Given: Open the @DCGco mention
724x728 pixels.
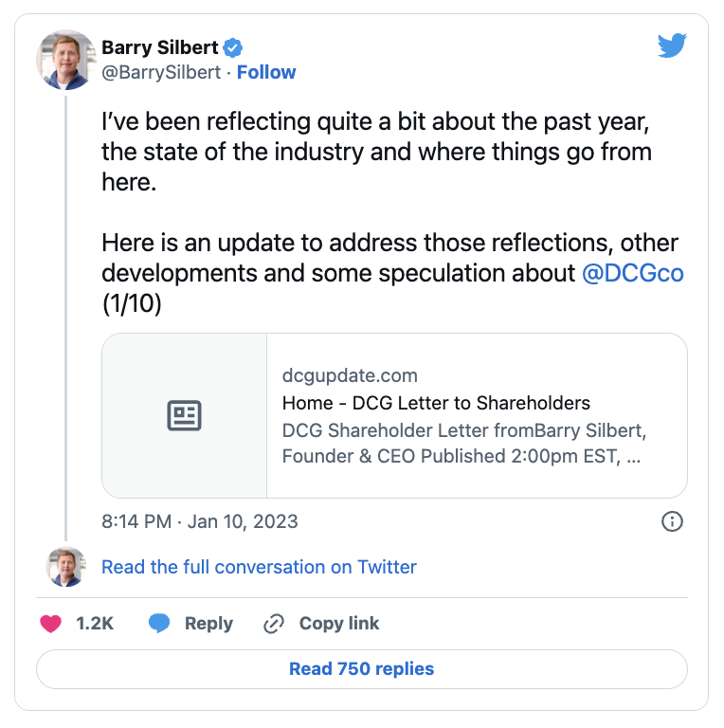Looking at the screenshot, I should coord(634,273).
